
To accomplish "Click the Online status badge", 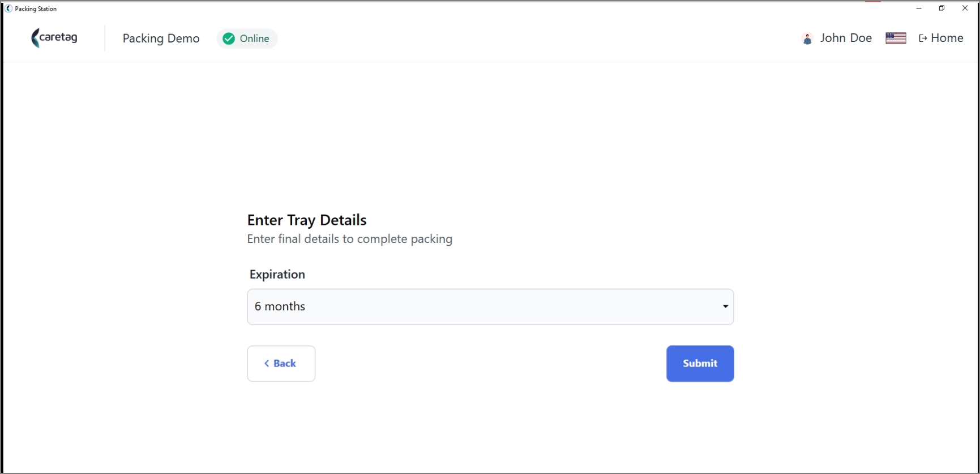I will [247, 39].
